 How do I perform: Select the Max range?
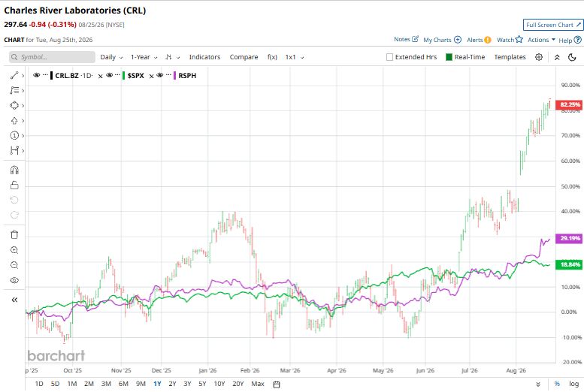258,384
